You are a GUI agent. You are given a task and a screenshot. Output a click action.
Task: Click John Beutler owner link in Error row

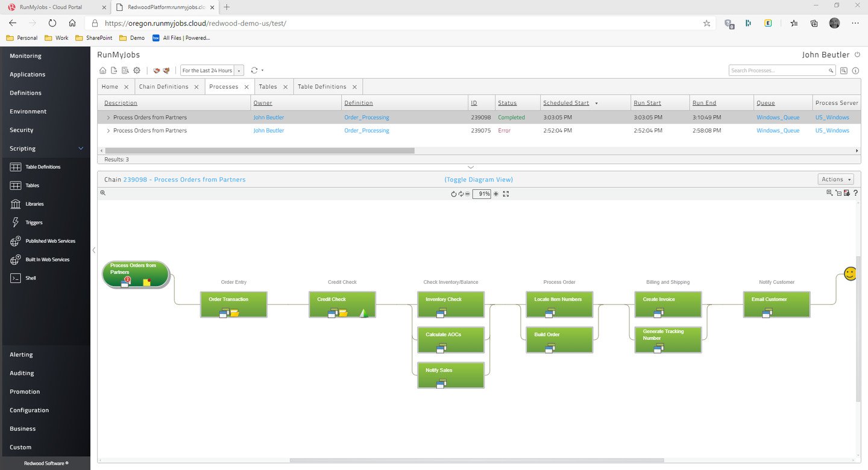pos(268,131)
